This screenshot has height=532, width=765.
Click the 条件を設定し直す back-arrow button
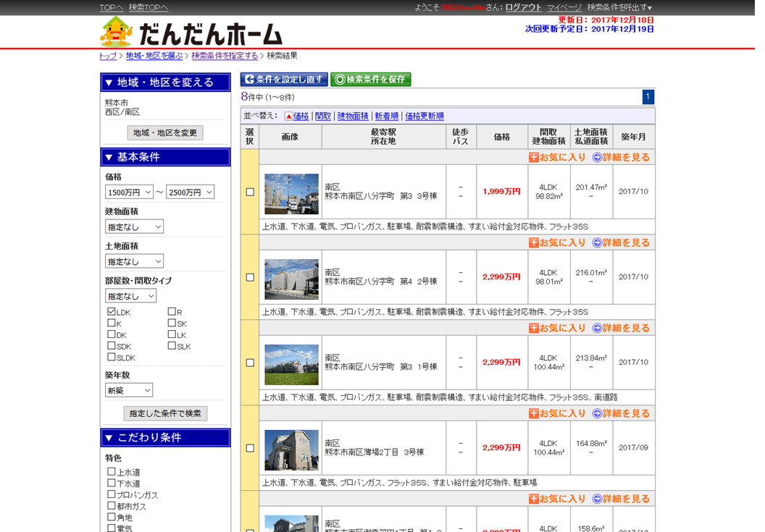[284, 80]
